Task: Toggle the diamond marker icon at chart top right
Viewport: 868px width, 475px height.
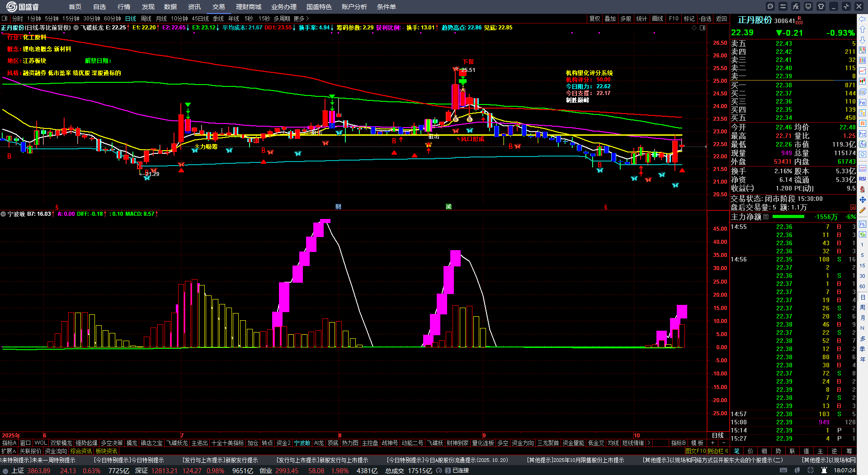Action: click(x=694, y=28)
